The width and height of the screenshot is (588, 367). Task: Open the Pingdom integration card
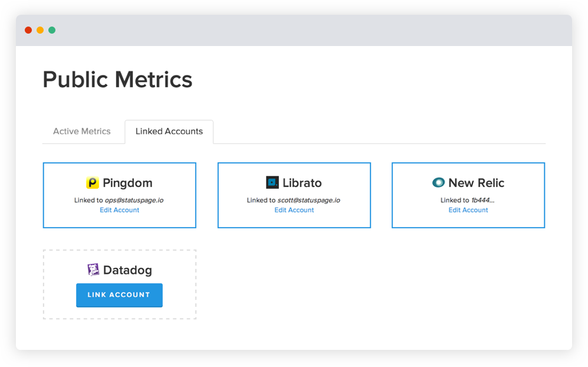pos(119,195)
